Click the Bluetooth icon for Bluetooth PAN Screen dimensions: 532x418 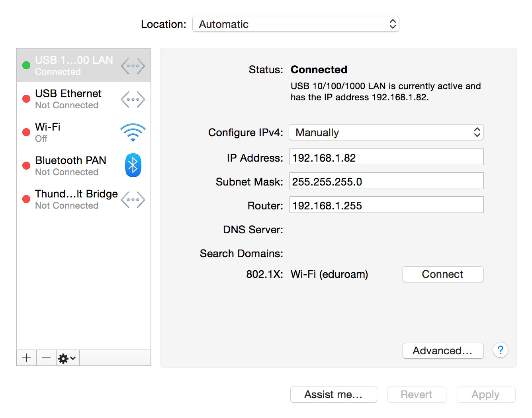(x=133, y=165)
